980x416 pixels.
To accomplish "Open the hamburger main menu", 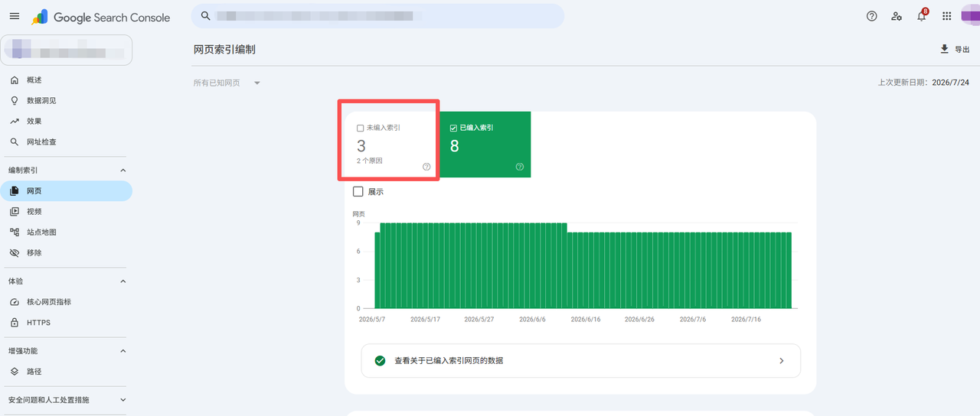I will pos(15,16).
